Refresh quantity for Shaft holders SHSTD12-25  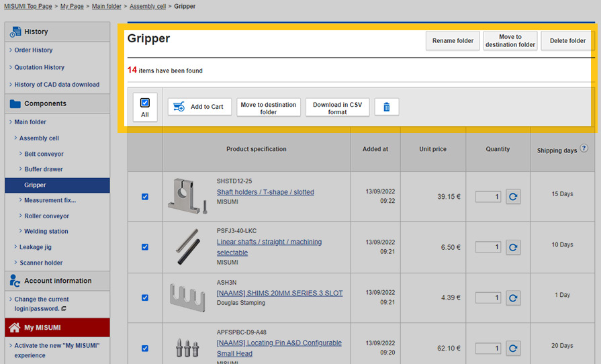tap(513, 197)
